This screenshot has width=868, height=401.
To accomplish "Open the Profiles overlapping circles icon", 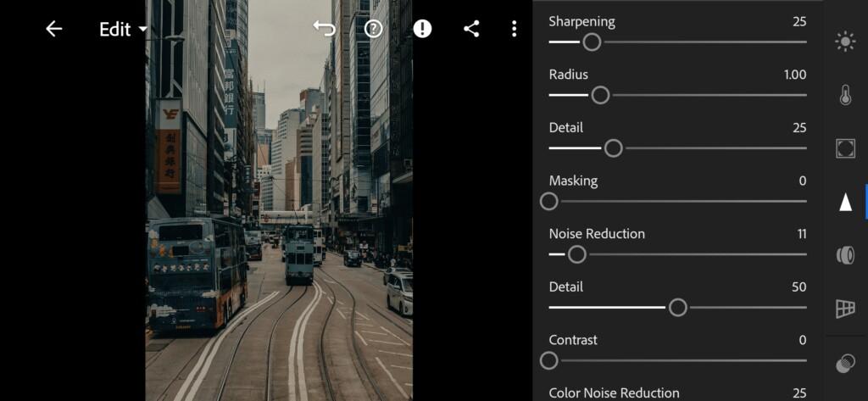I will [845, 364].
